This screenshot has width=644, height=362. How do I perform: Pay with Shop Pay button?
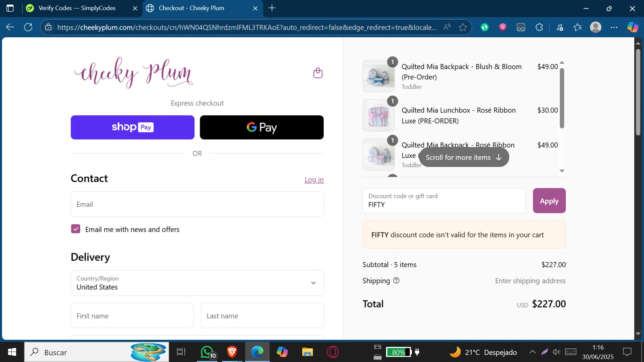tap(133, 127)
